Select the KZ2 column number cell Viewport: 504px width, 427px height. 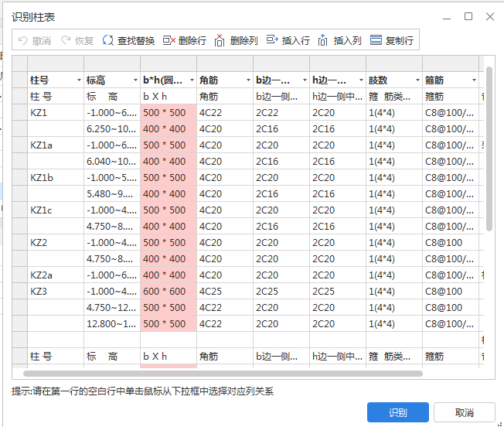click(x=56, y=242)
